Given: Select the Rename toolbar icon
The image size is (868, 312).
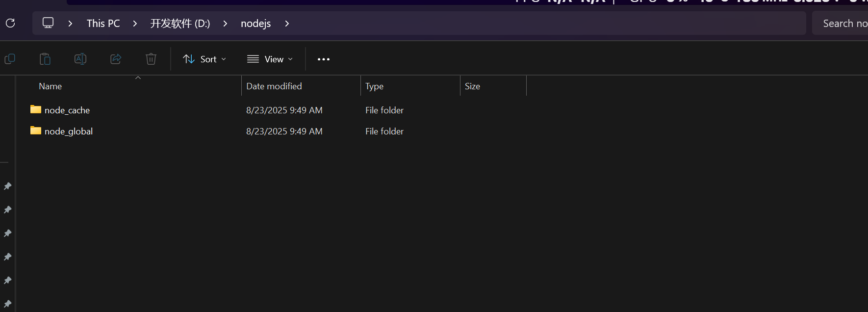Looking at the screenshot, I should 80,59.
